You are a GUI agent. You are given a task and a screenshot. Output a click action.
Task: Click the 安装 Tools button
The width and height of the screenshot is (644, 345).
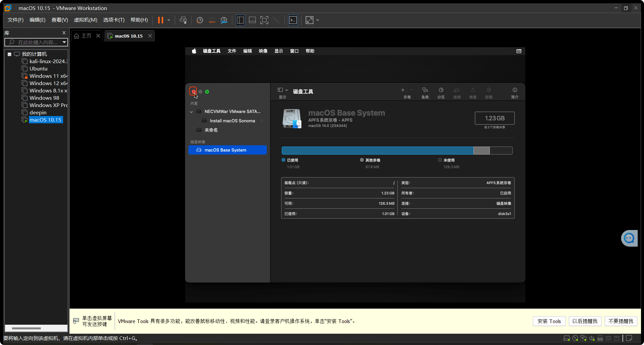pos(549,321)
